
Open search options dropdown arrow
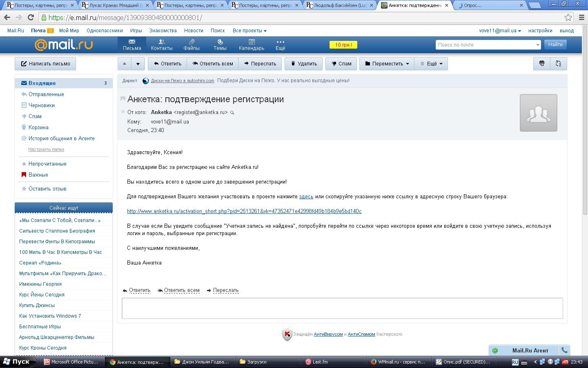tap(537, 45)
